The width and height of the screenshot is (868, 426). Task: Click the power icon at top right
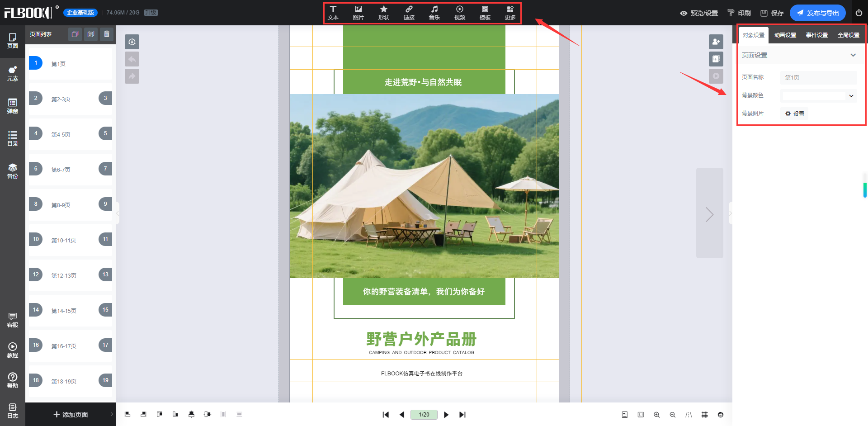coord(859,13)
